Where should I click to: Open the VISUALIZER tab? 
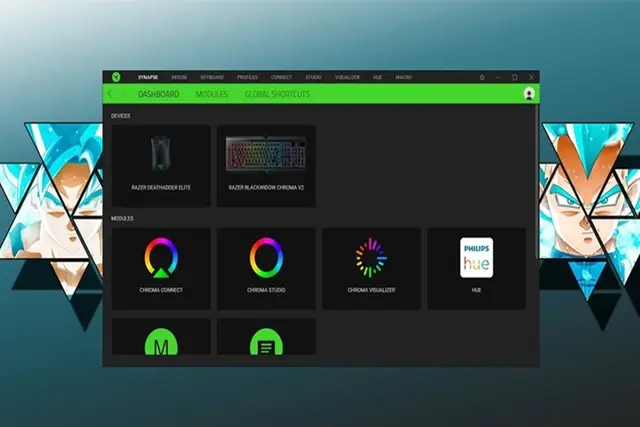(347, 77)
